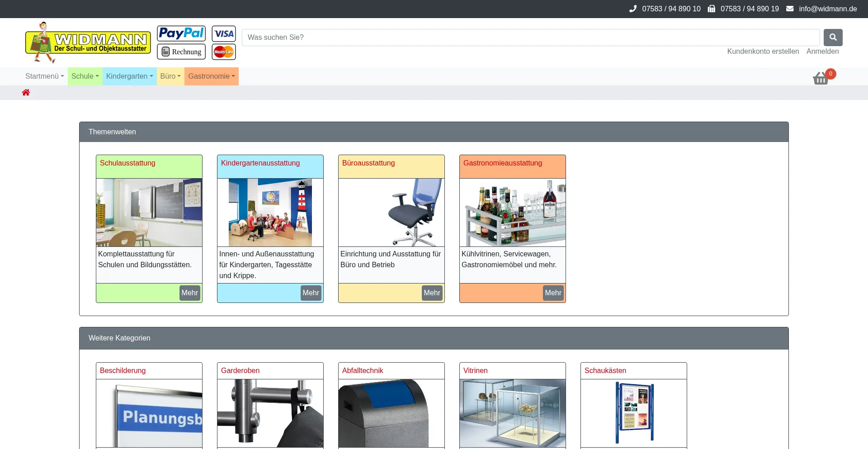The image size is (868, 449).
Task: Expand the Büro dropdown menu
Action: tap(170, 76)
